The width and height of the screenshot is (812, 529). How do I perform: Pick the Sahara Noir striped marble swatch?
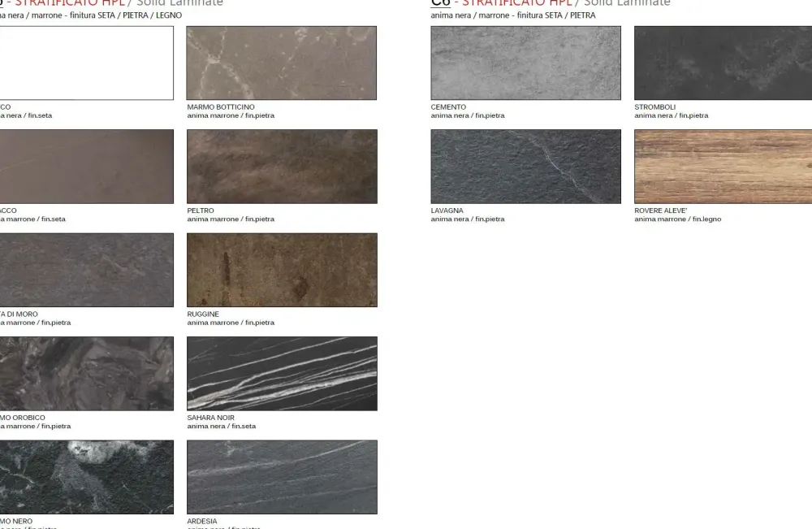coord(282,374)
